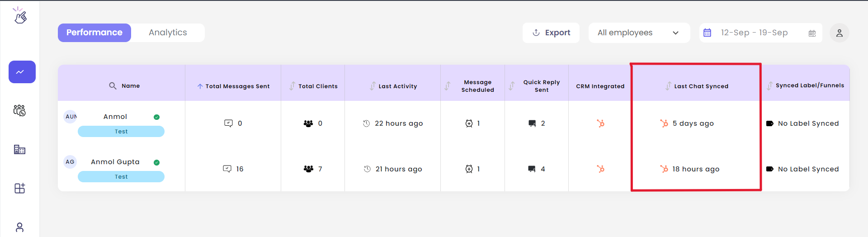Sort by Message Scheduled column
868x237 pixels.
point(447,85)
